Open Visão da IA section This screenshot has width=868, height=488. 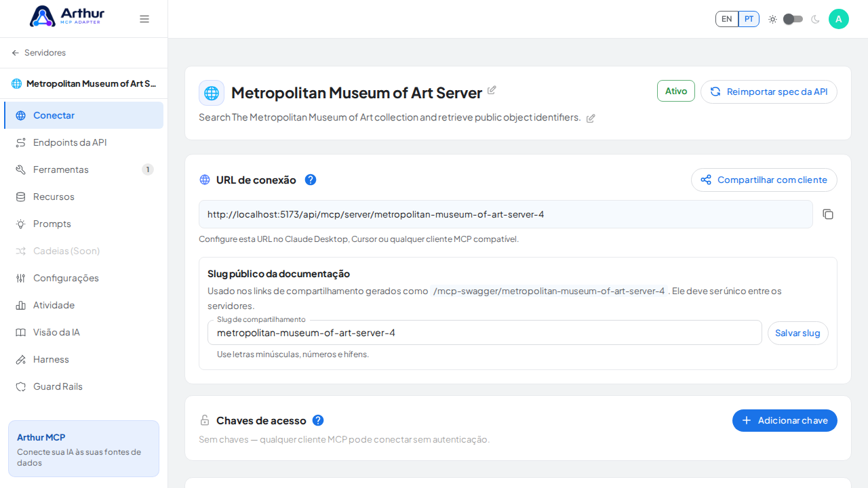83,332
